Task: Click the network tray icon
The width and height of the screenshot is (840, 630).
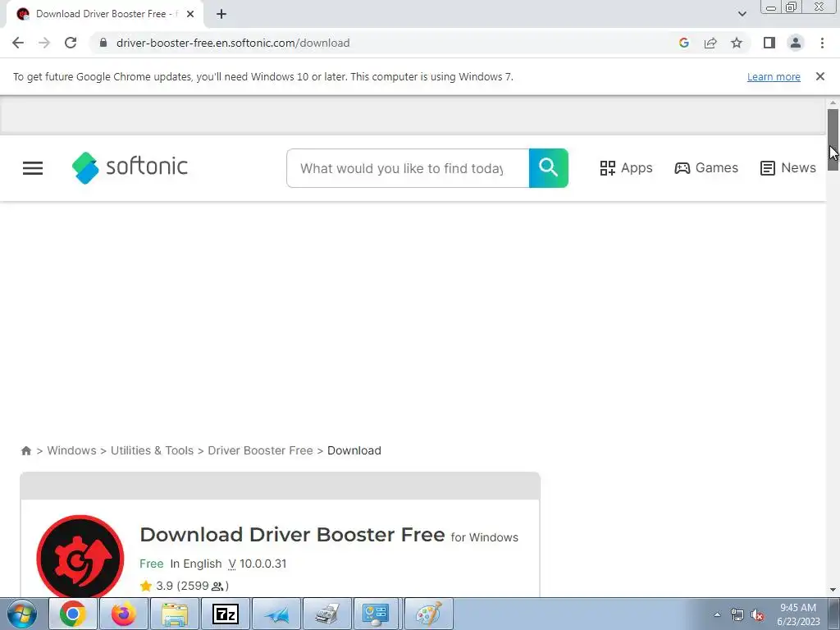Action: (x=737, y=615)
